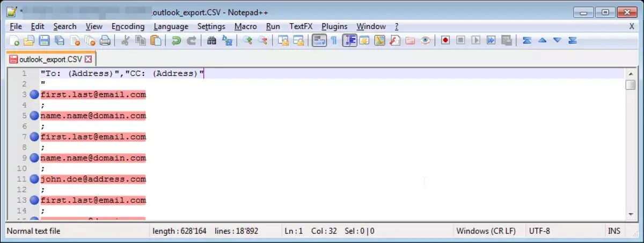This screenshot has height=243, width=644.
Task: Click the Copy toolbar icon
Action: coord(141,40)
